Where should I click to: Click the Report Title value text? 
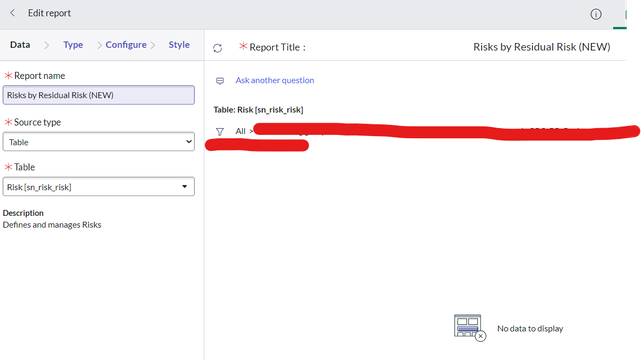542,47
